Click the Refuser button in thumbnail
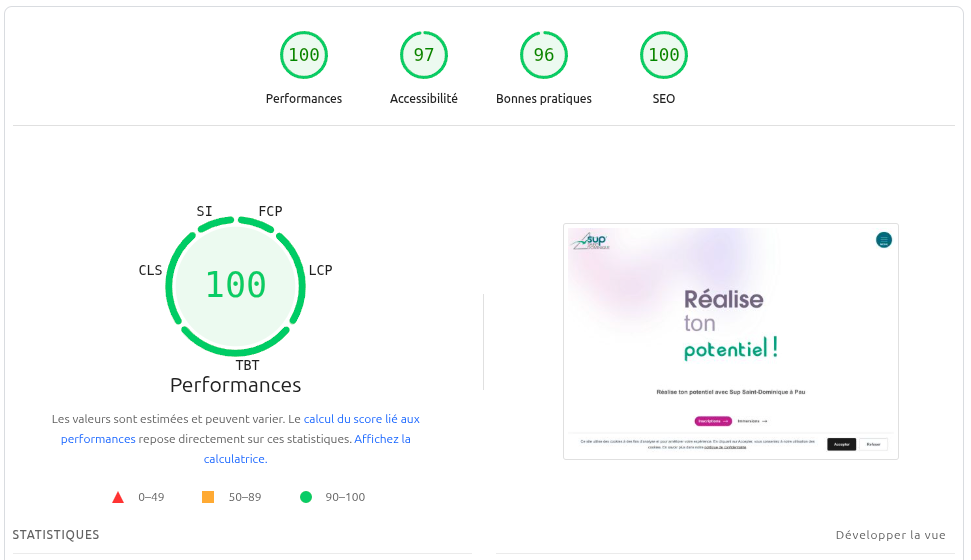The image size is (971, 560). [873, 444]
